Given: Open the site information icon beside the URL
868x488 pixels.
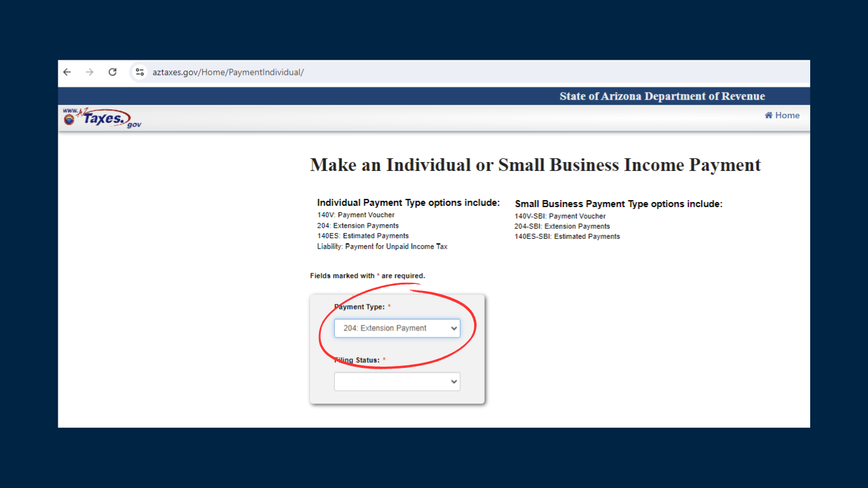Looking at the screenshot, I should click(x=140, y=72).
